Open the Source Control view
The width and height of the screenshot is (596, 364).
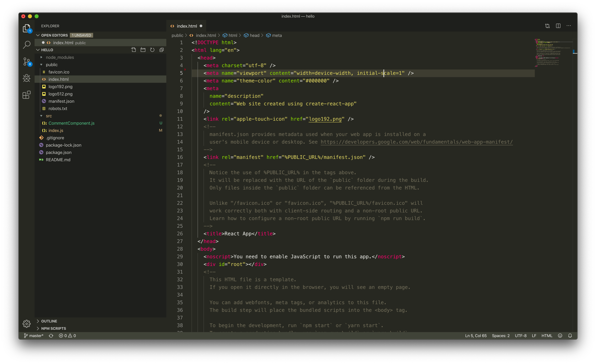point(27,62)
